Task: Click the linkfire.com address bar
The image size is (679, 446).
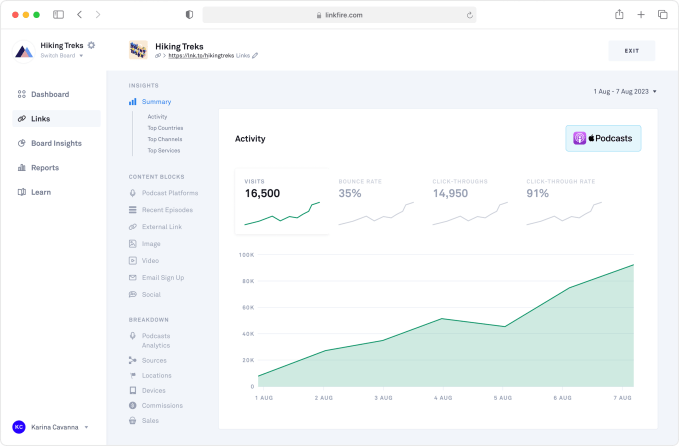Action: click(339, 15)
